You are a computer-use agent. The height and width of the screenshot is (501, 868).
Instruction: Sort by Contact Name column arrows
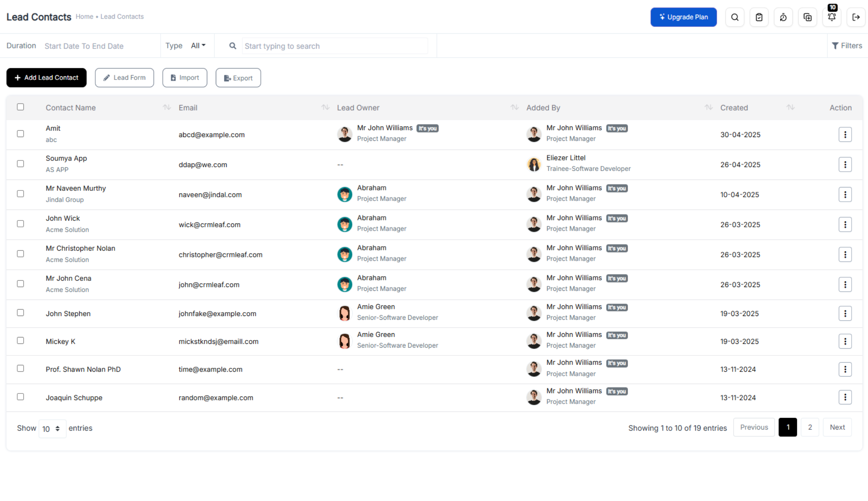(167, 107)
